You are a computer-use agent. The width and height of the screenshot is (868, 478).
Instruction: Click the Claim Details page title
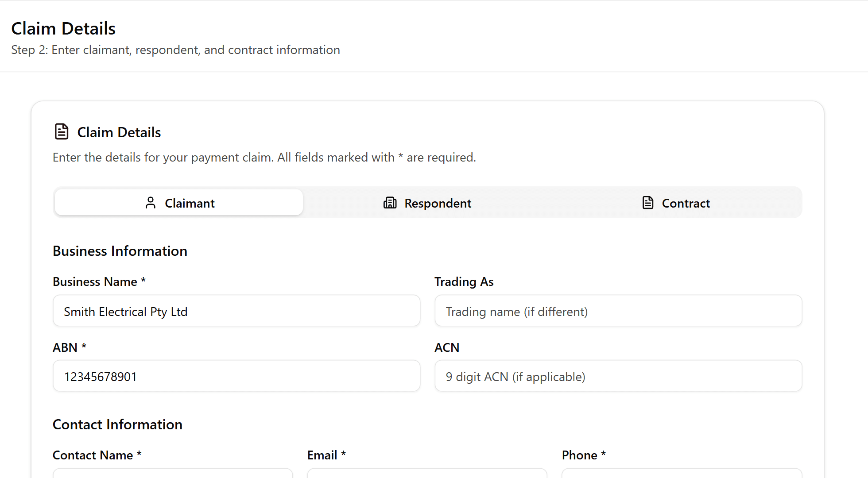coord(63,28)
